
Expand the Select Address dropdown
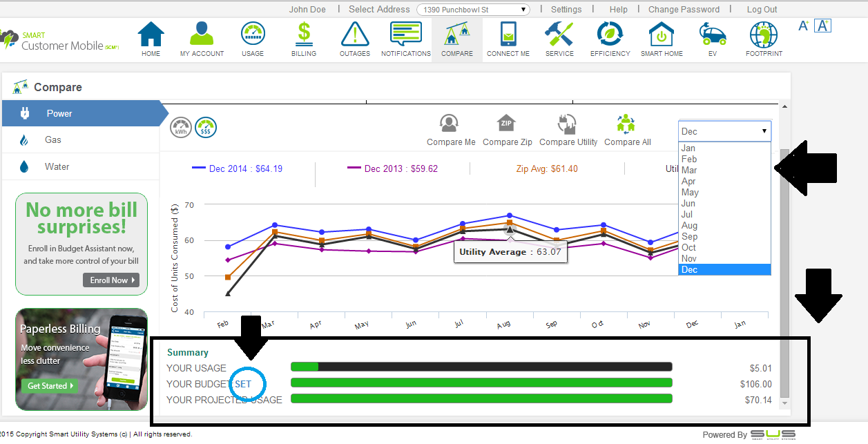(473, 10)
